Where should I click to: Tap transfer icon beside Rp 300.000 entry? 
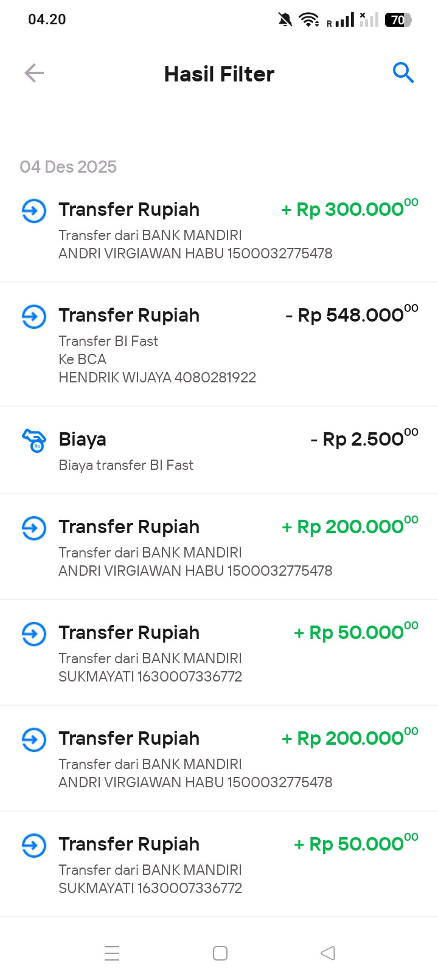[34, 211]
